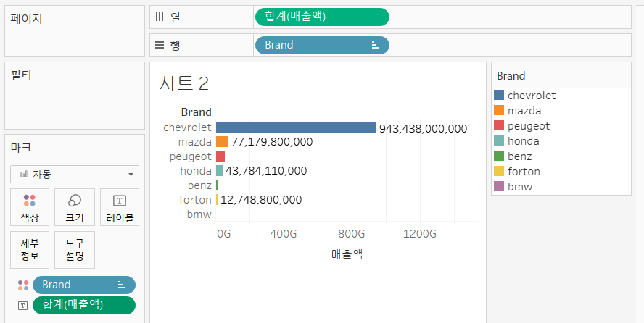
Task: Click the chevrolet bar in the chart
Action: pos(296,127)
